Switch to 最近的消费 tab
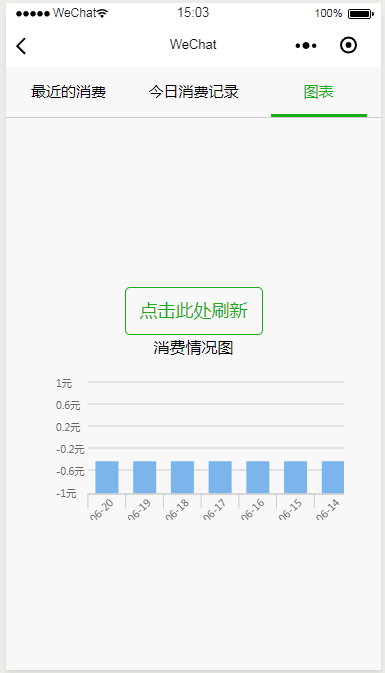 (x=68, y=92)
